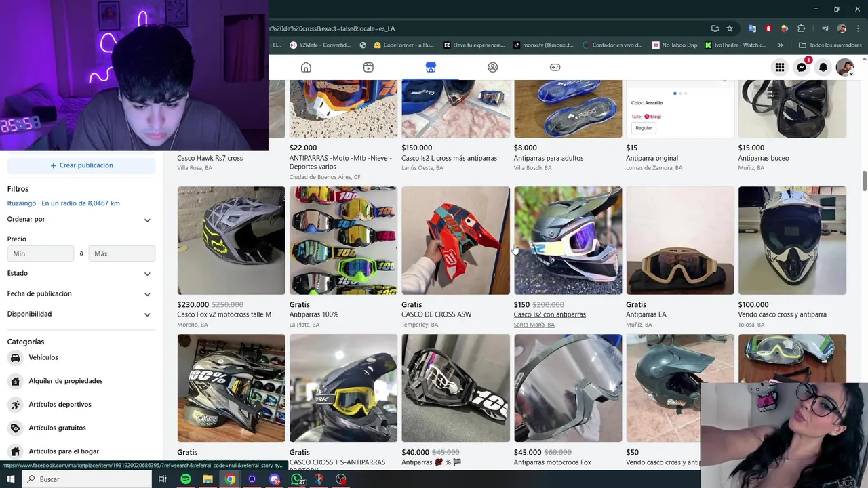Click the Crear publicación button
The width and height of the screenshot is (868, 488).
pos(81,165)
